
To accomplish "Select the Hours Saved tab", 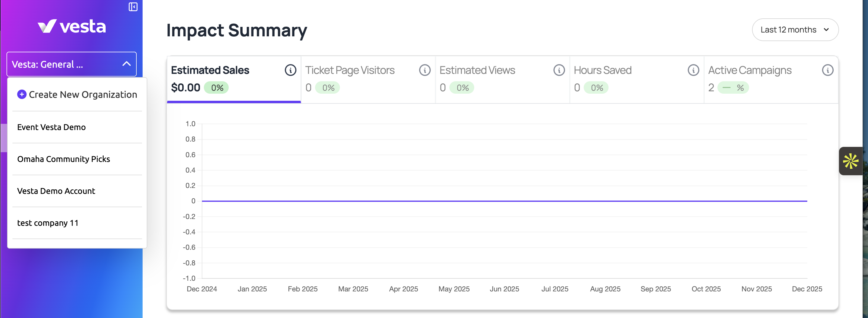I will pyautogui.click(x=637, y=79).
